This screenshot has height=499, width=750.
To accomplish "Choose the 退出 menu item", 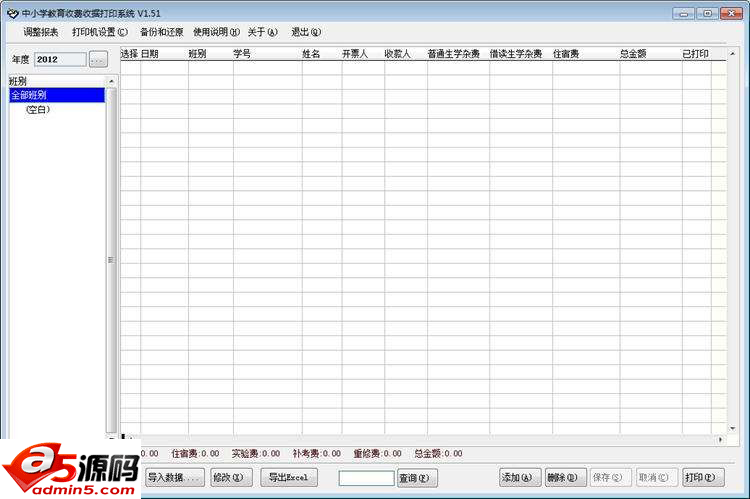I will 306,32.
